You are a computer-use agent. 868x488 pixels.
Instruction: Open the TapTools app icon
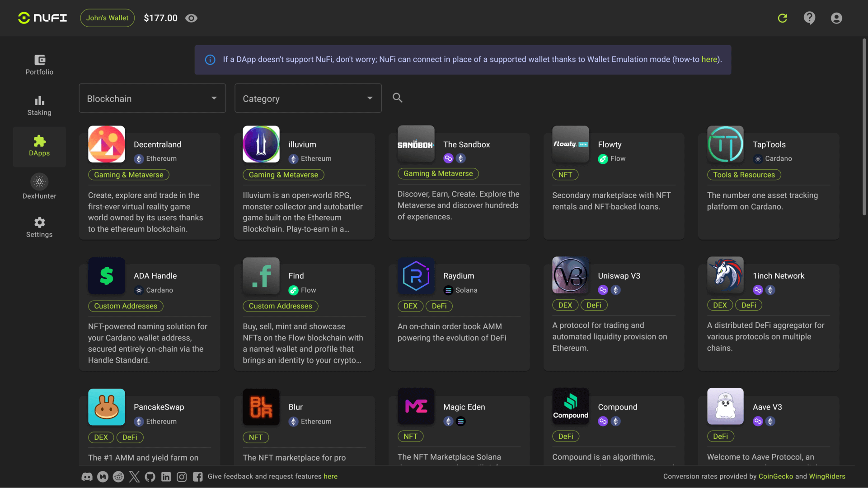coord(725,144)
